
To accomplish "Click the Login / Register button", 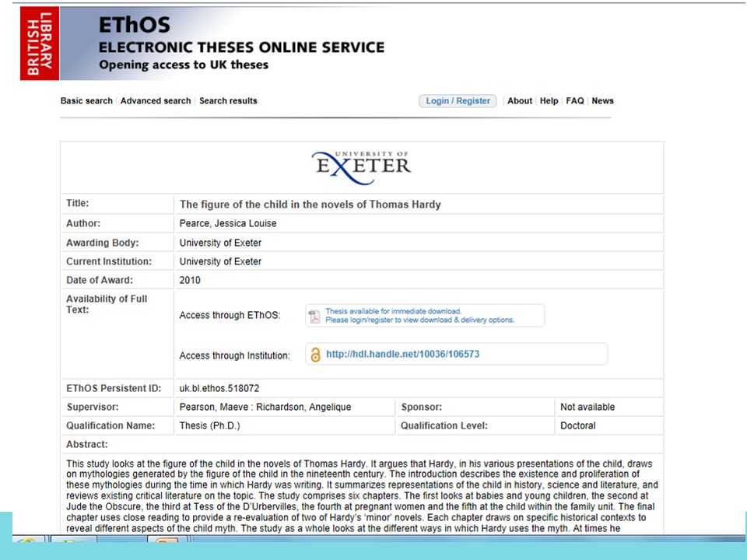I will [458, 101].
